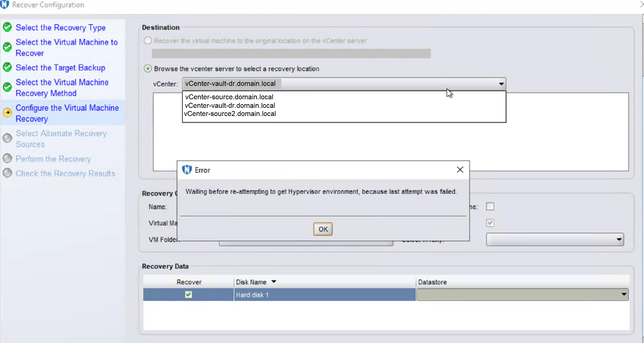Uncheck the Recover checkbox for Hard disk 1

[x=189, y=295]
